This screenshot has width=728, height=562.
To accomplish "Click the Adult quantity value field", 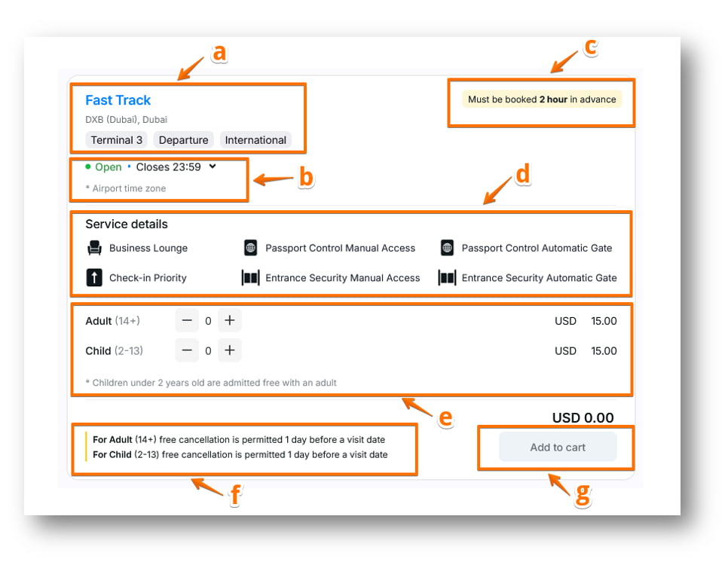I will click(x=208, y=321).
